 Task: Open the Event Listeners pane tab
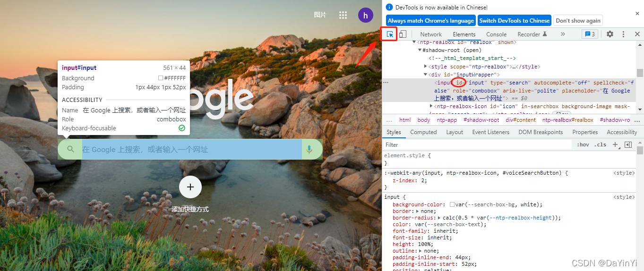tap(492, 132)
